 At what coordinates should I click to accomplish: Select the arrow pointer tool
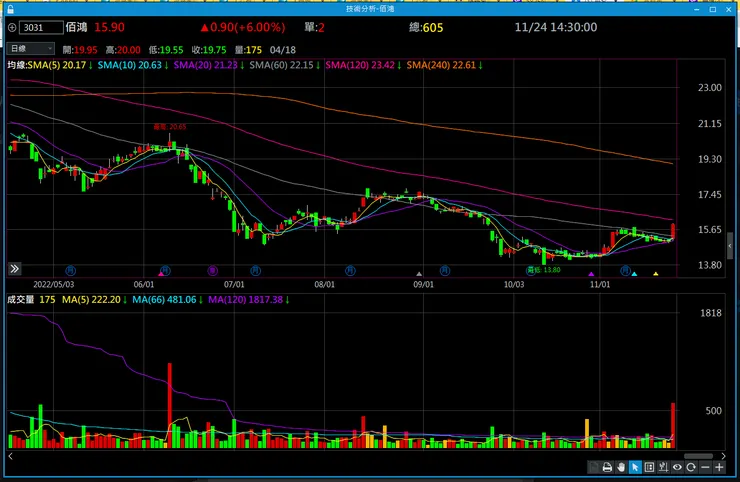635,467
